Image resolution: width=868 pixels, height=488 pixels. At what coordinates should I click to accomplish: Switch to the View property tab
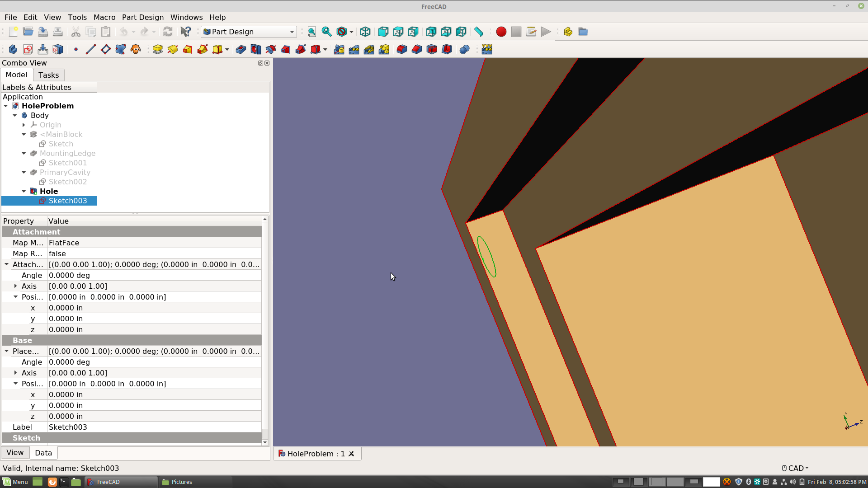point(15,452)
